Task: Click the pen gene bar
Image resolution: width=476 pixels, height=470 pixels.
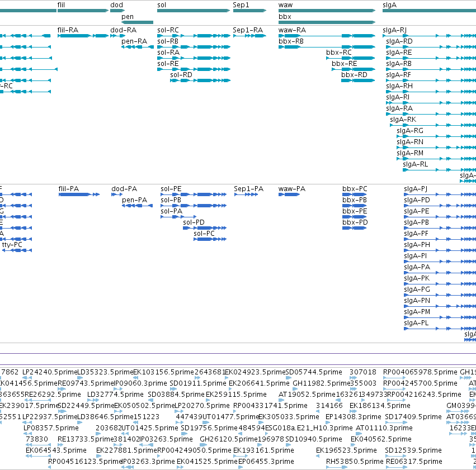Action: coord(137,22)
